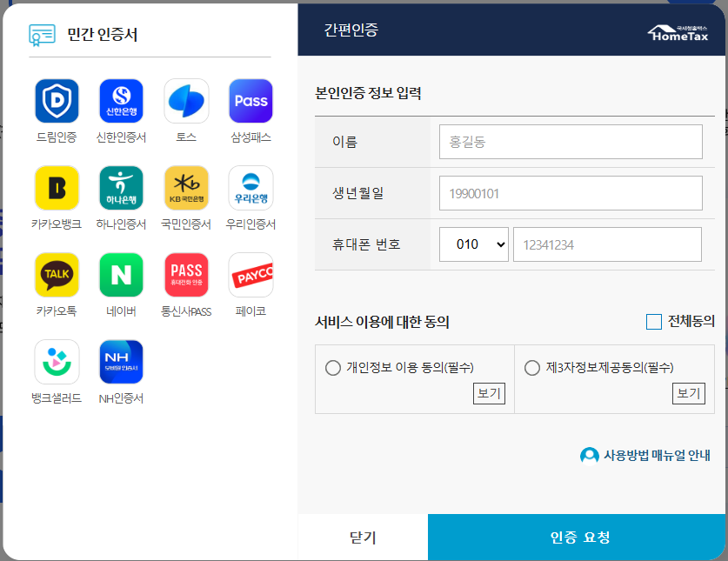
Task: Choose the 삼성패스 Pass icon
Action: tap(250, 101)
